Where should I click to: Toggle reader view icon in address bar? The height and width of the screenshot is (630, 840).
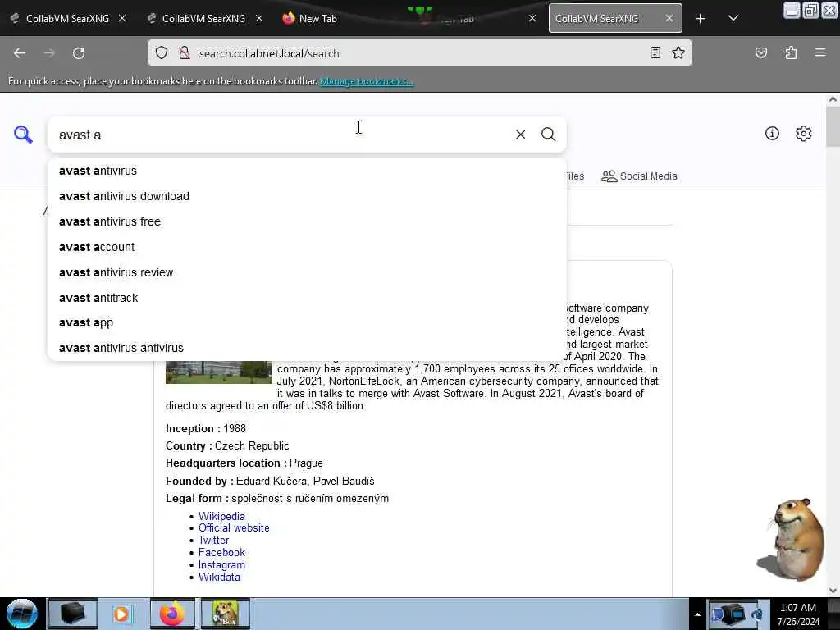click(655, 52)
